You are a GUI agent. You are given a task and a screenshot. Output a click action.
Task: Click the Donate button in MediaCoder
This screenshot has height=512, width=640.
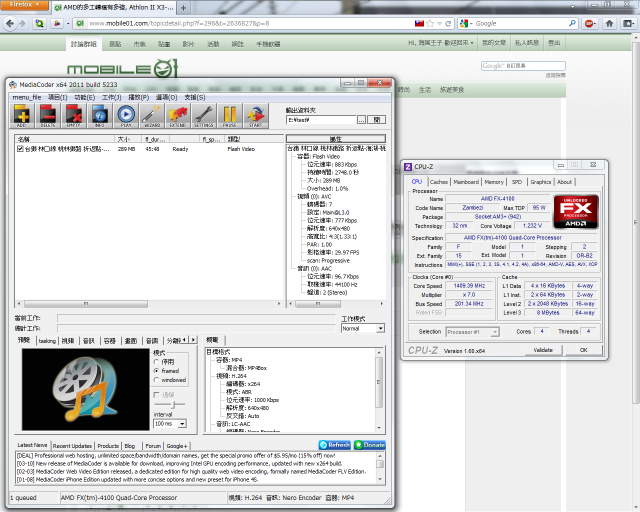pyautogui.click(x=369, y=445)
